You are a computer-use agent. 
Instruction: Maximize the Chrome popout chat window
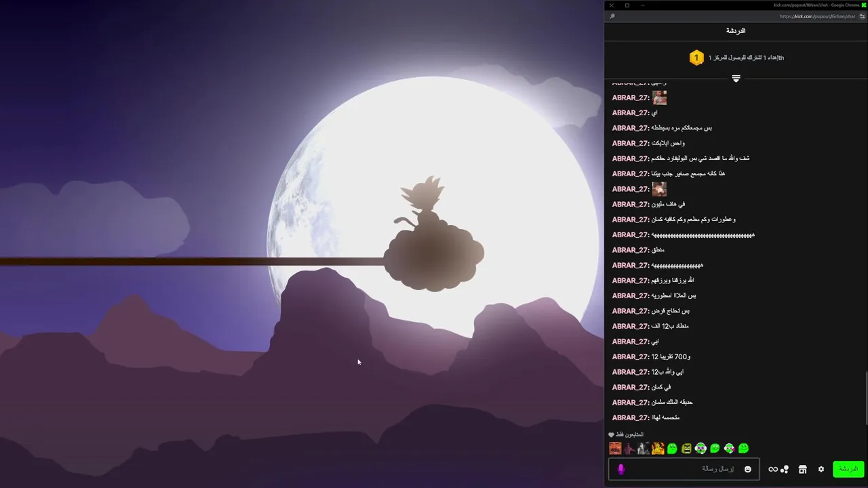pyautogui.click(x=627, y=5)
